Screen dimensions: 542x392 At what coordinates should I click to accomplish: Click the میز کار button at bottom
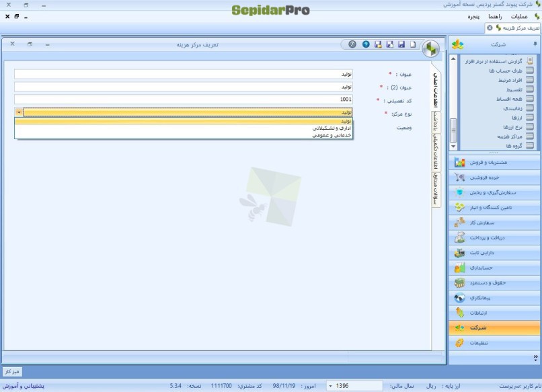tap(13, 371)
